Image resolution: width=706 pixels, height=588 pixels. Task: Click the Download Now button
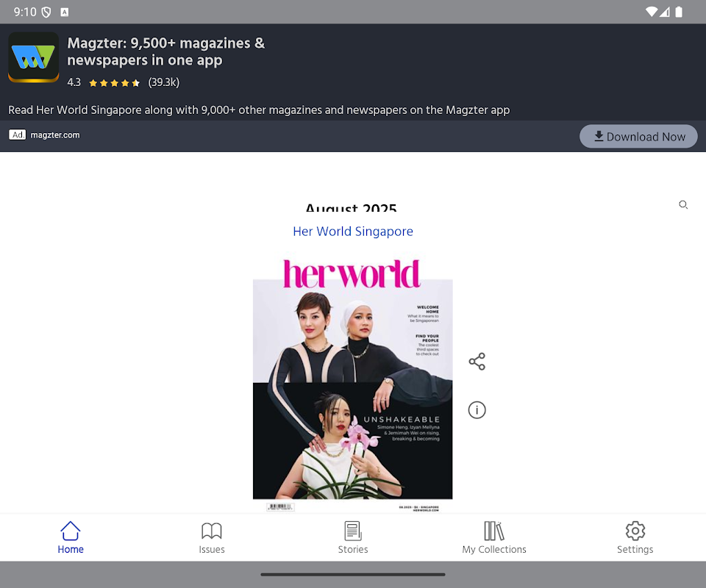click(x=638, y=136)
